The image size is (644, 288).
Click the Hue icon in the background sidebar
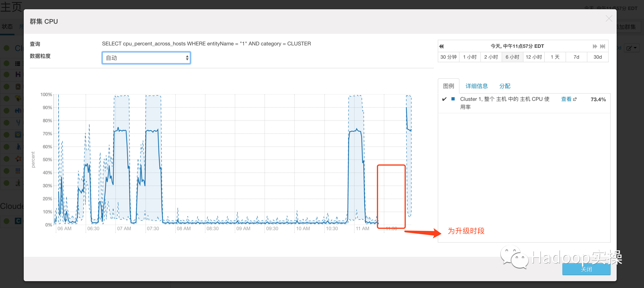(18, 110)
